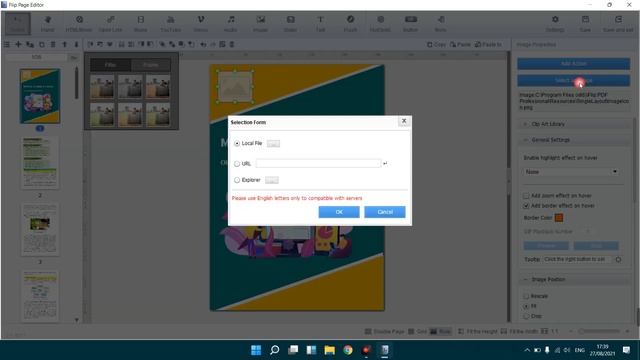Click the tooltip settings gear icon
Image resolution: width=640 pixels, height=360 pixels.
(x=618, y=260)
